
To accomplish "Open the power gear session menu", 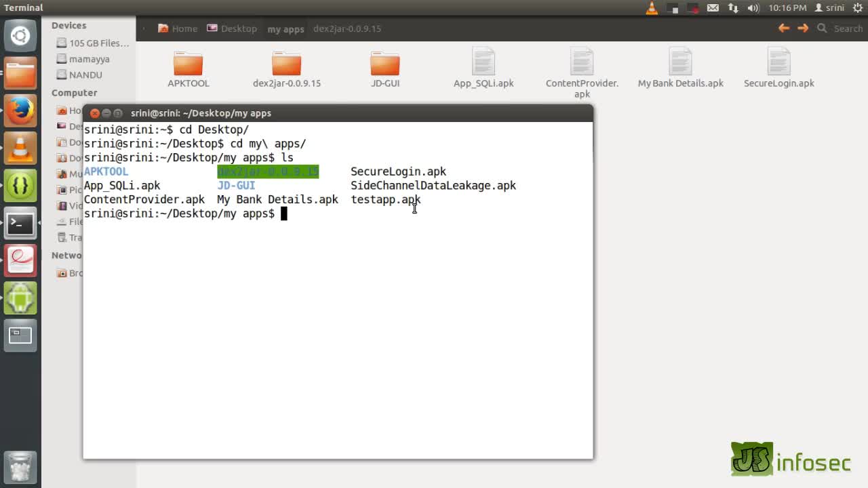I will coord(858,8).
